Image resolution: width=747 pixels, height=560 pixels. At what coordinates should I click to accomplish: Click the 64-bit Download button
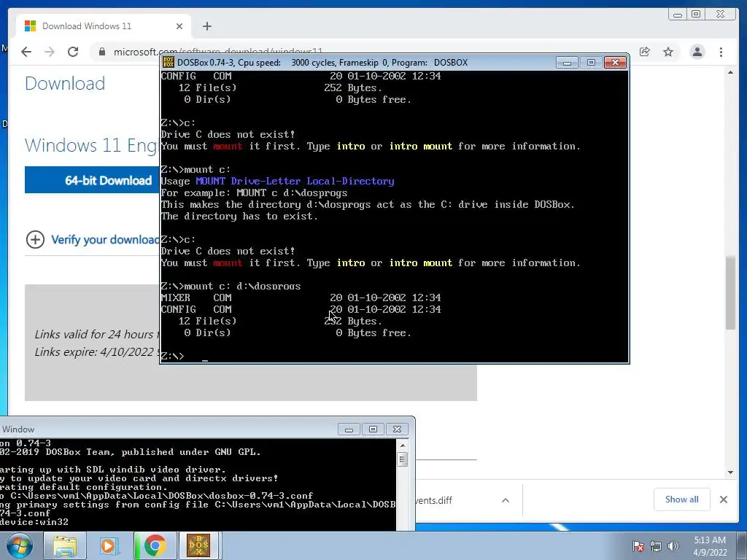[92, 180]
